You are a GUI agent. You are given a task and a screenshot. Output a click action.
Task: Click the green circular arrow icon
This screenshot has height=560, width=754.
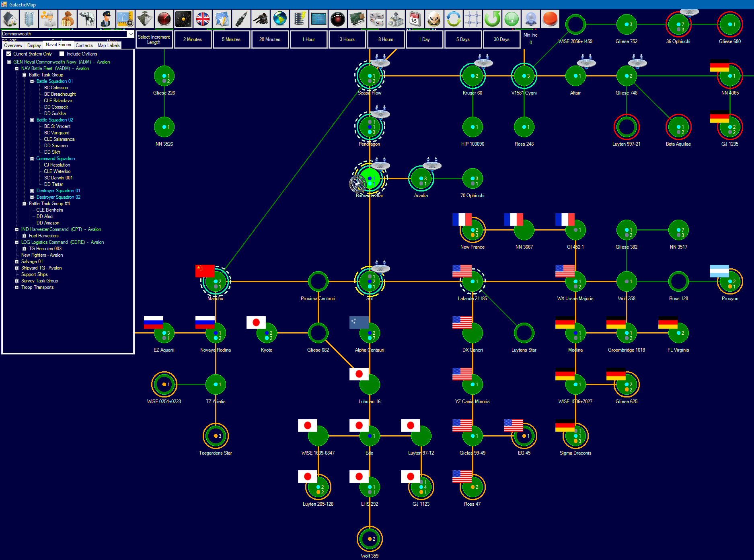[x=492, y=19]
